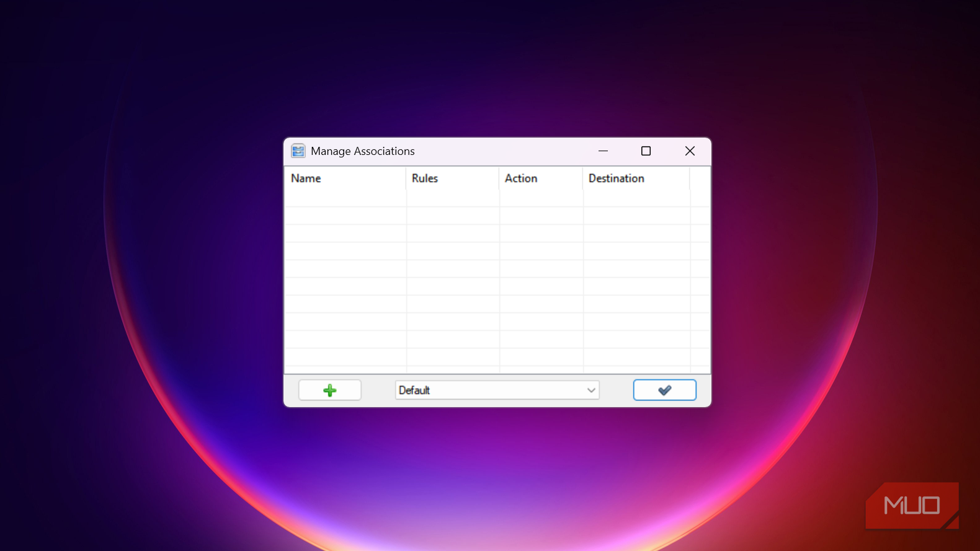Maximize the Manage Associations window
Image resolution: width=980 pixels, height=551 pixels.
click(646, 151)
